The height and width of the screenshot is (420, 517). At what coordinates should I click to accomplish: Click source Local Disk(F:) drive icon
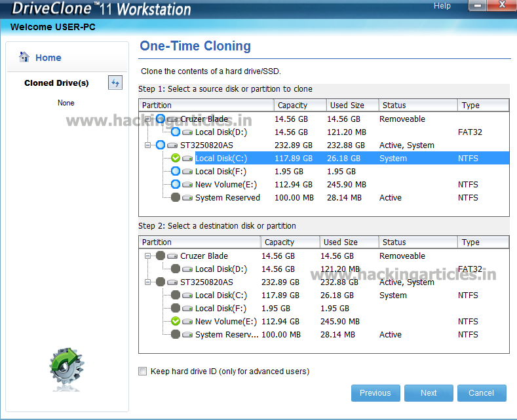187,172
